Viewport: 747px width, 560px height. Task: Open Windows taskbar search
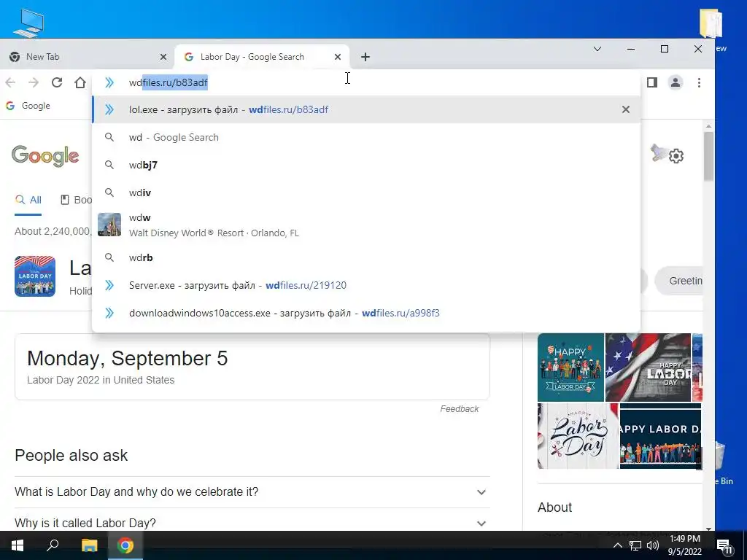[x=53, y=545]
